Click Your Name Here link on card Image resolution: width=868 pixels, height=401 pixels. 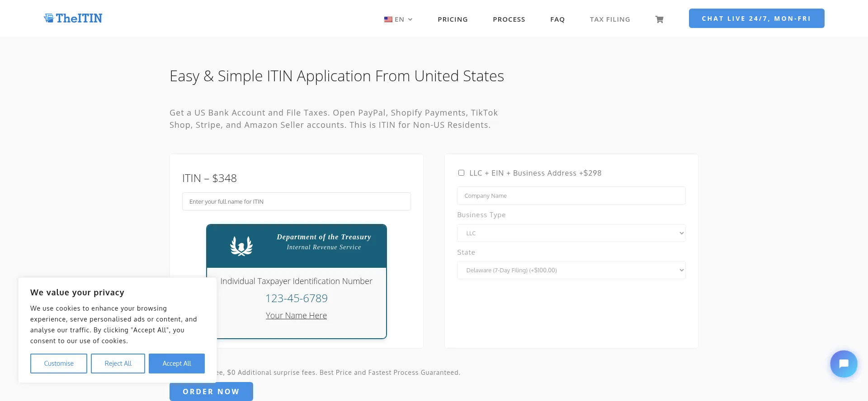click(296, 316)
